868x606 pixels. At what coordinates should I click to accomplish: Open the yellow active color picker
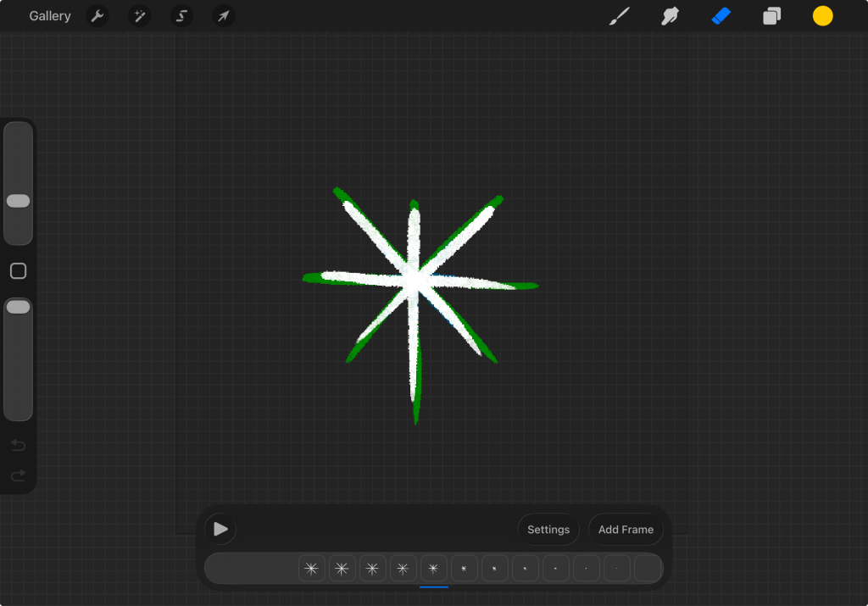coord(822,16)
